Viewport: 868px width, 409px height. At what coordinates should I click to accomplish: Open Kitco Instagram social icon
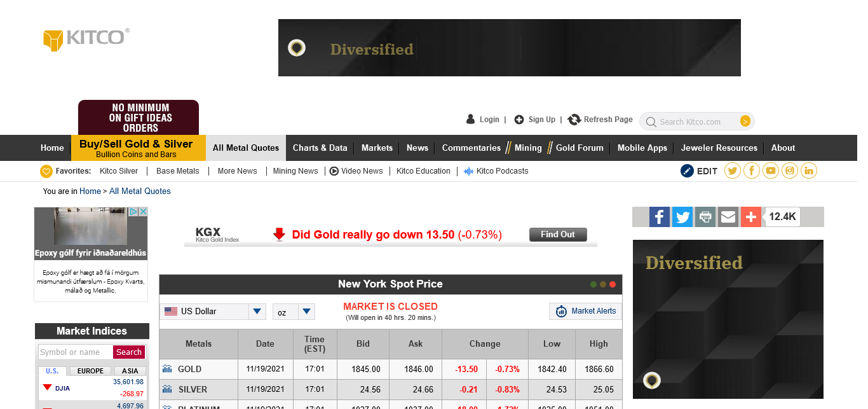[x=789, y=170]
